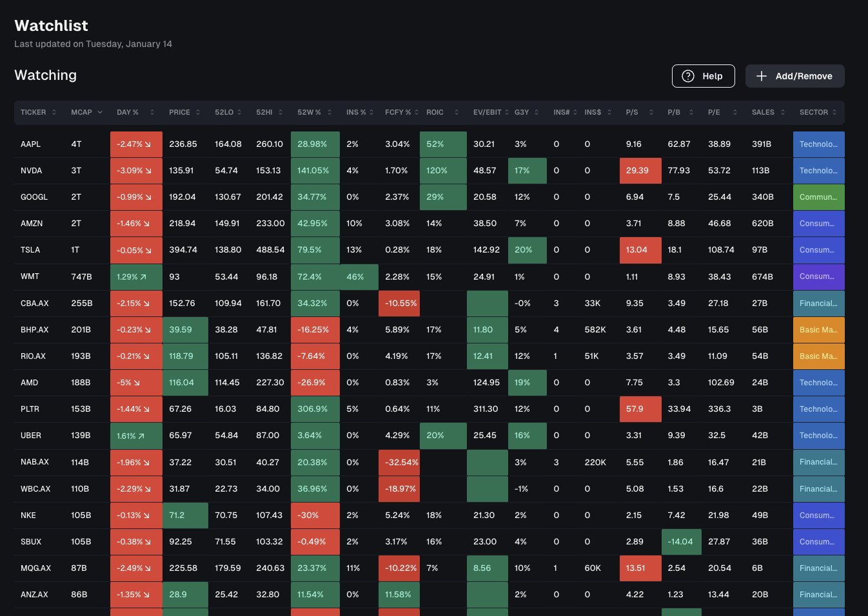This screenshot has height=616, width=868.
Task: Sort by 52HI column arrows
Action: (x=281, y=112)
